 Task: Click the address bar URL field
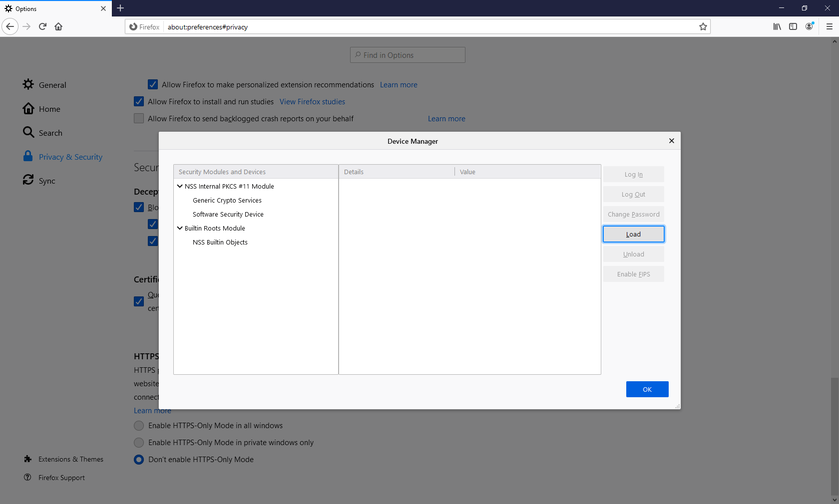[x=429, y=27]
